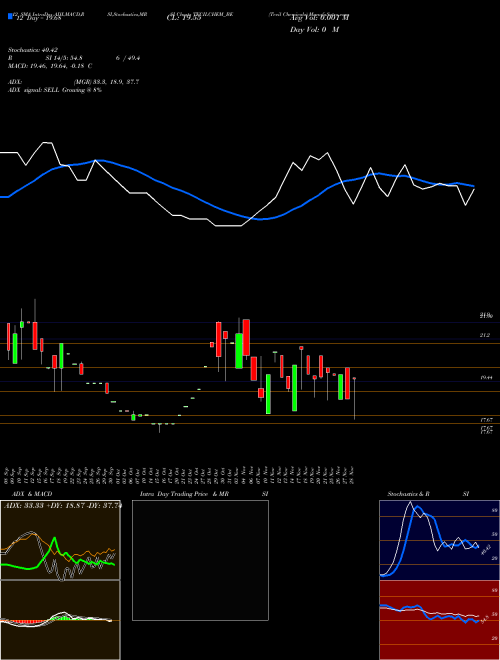Open the MACD histogram mini chart
Screen dimensions: 500x660
tap(60, 620)
